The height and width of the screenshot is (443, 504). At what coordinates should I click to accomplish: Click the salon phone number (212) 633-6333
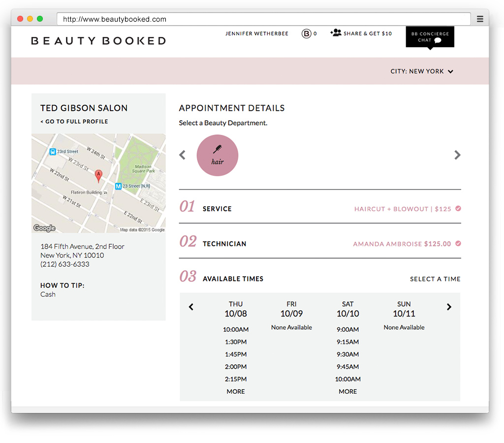coord(65,264)
